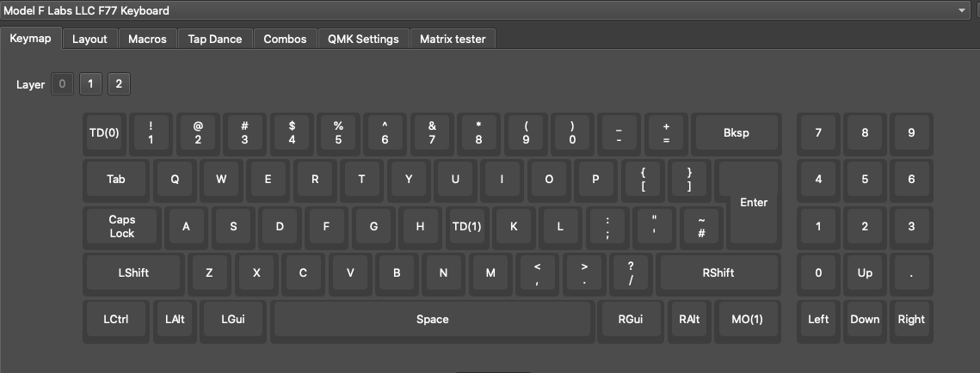Image resolution: width=980 pixels, height=373 pixels.
Task: Open the QMK Settings tab
Action: pos(363,39)
